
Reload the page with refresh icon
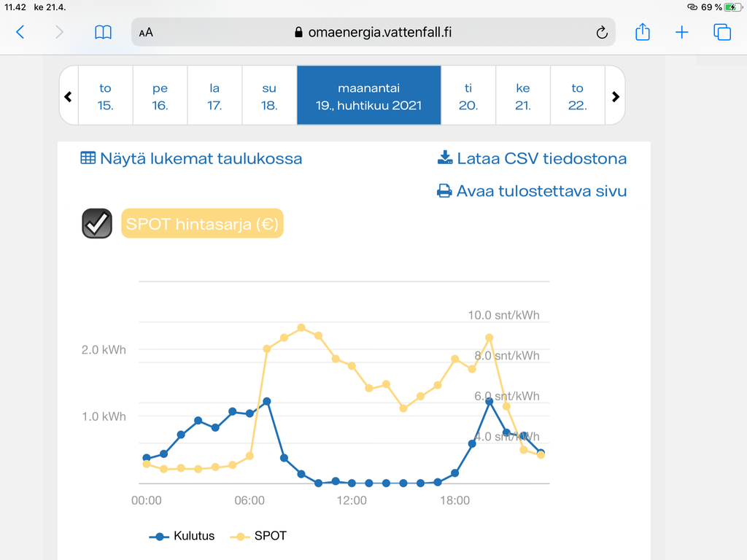click(602, 32)
